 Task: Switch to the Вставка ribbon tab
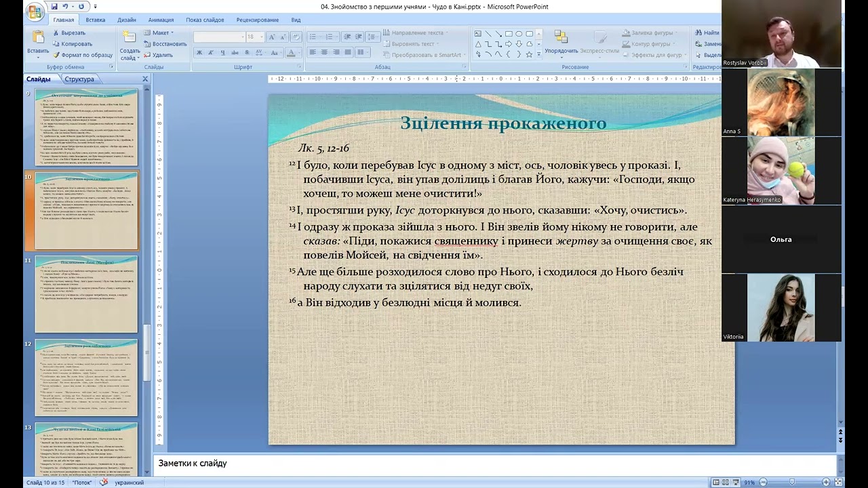[95, 20]
